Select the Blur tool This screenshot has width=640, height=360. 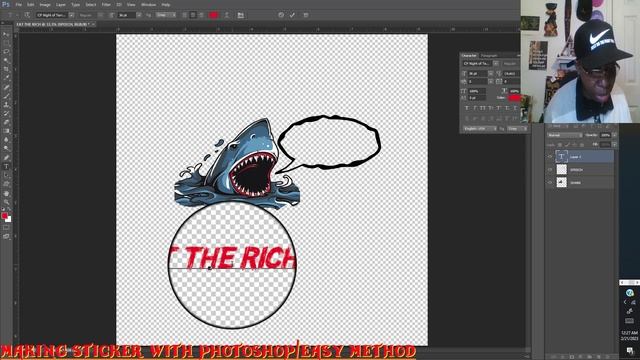pyautogui.click(x=6, y=140)
